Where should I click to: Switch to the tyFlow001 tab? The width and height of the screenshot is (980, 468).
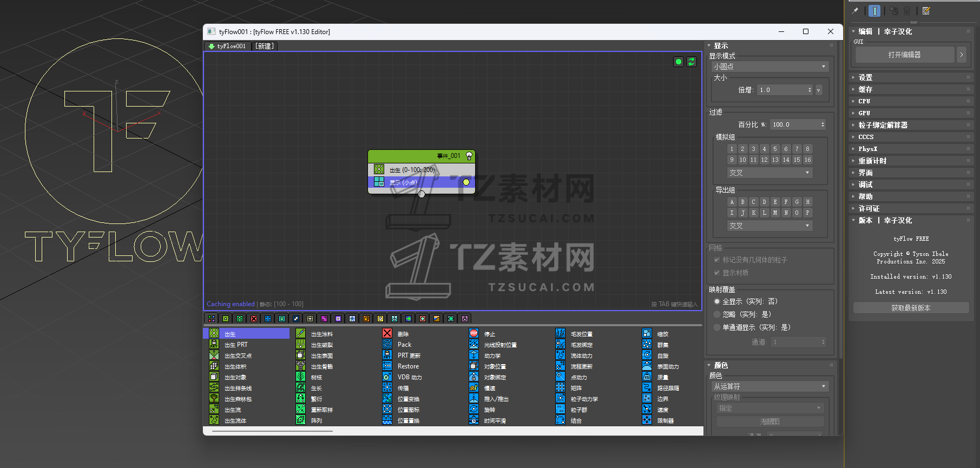pos(227,46)
